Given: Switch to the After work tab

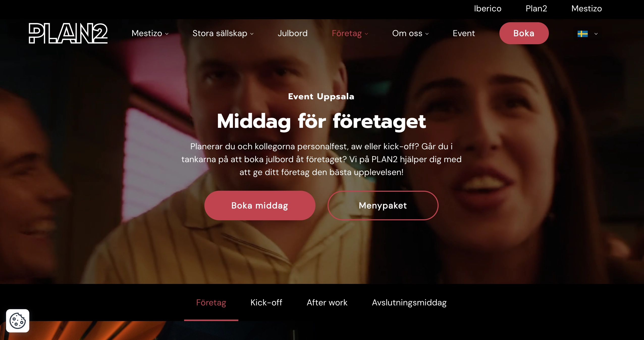Looking at the screenshot, I should (x=327, y=302).
